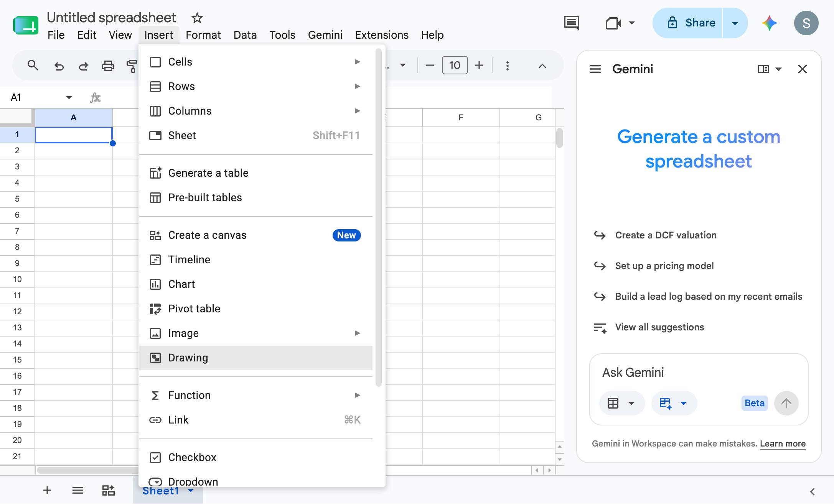Viewport: 834px width, 504px height.
Task: Select Pivot table in Insert menu
Action: coord(256,309)
